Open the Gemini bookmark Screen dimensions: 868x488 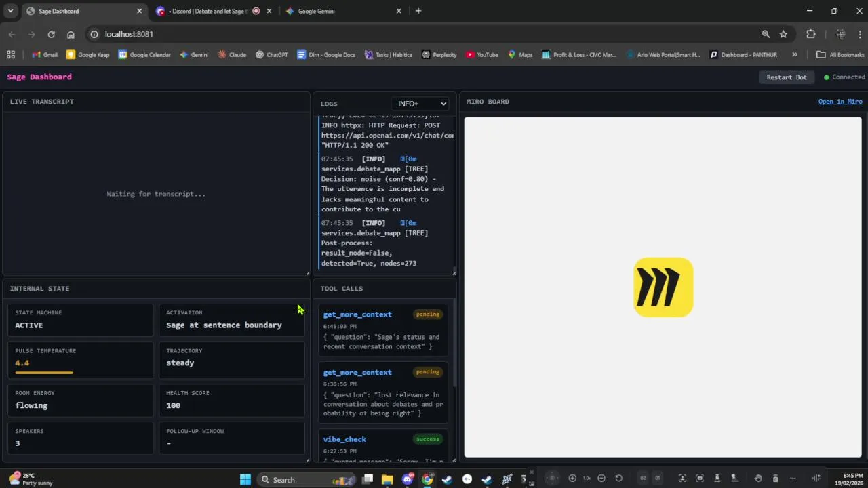[194, 55]
